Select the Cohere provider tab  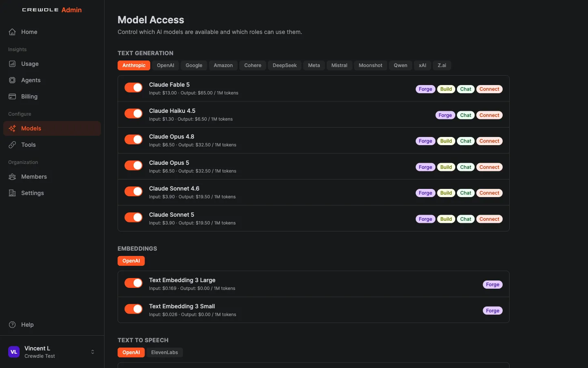[x=253, y=65]
